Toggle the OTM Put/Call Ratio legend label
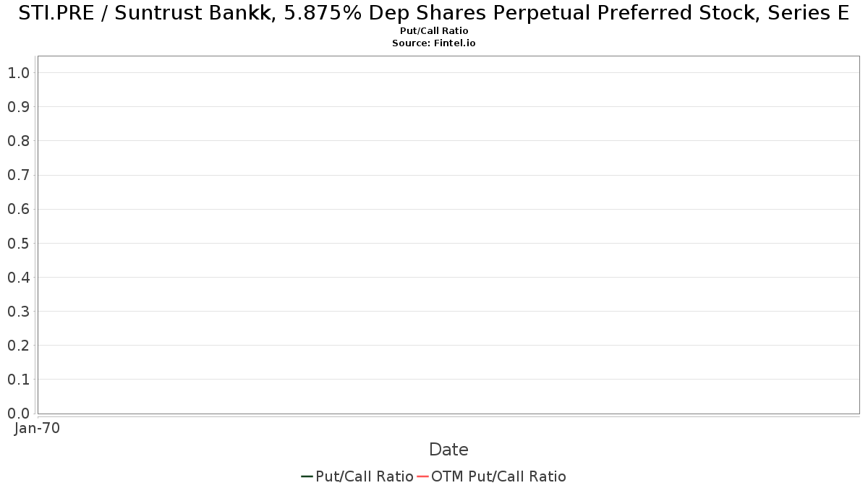 click(498, 476)
